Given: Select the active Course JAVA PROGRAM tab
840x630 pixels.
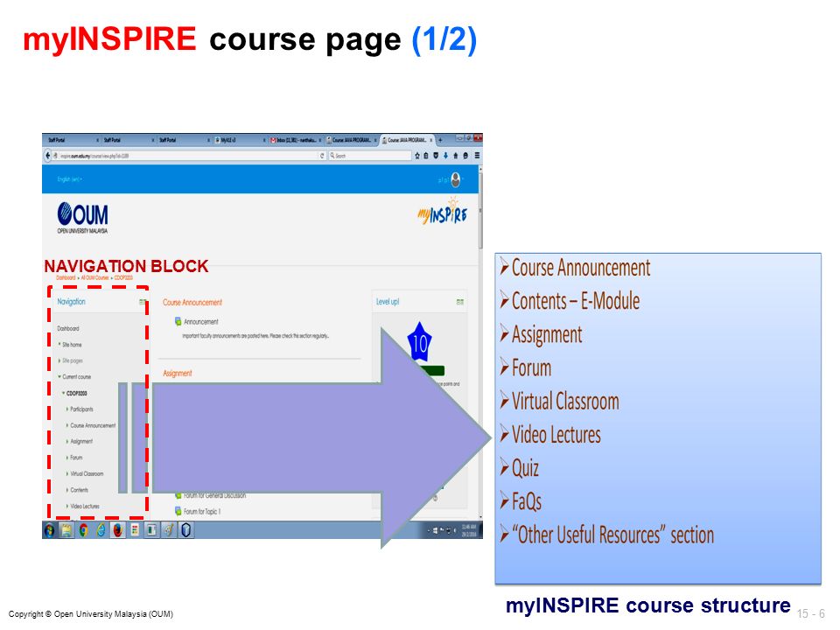Looking at the screenshot, I should tap(405, 140).
